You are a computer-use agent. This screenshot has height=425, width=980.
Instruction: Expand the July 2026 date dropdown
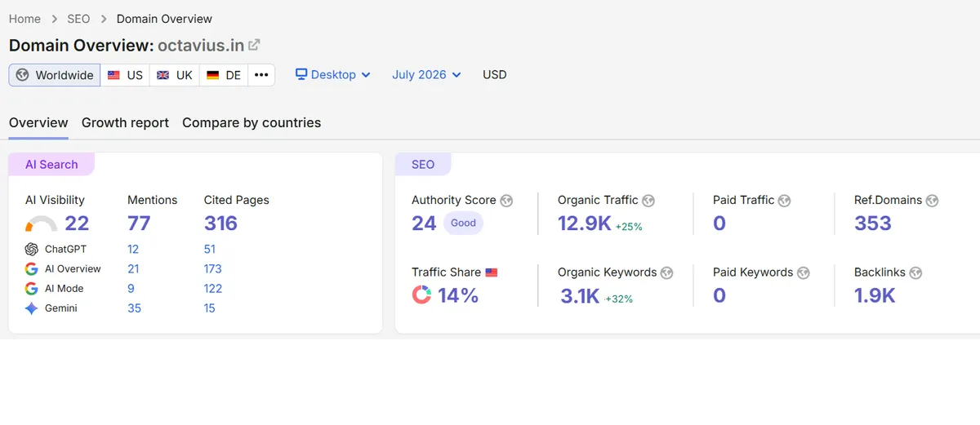426,74
